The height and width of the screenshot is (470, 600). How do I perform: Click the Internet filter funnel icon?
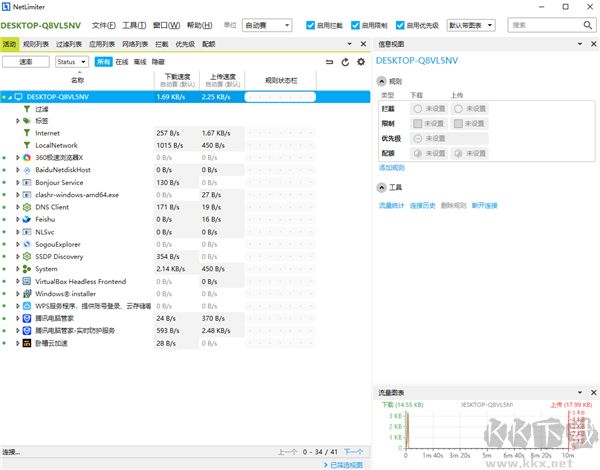pos(27,133)
